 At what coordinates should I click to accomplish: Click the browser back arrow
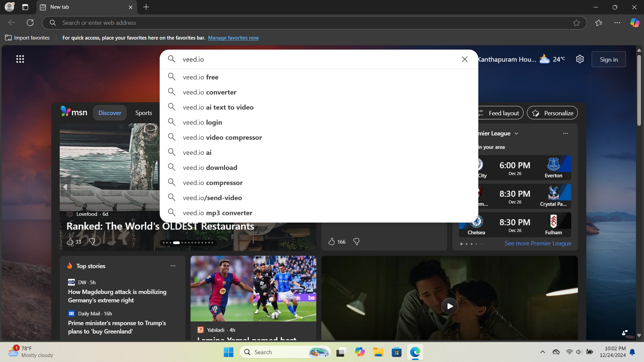(x=12, y=23)
